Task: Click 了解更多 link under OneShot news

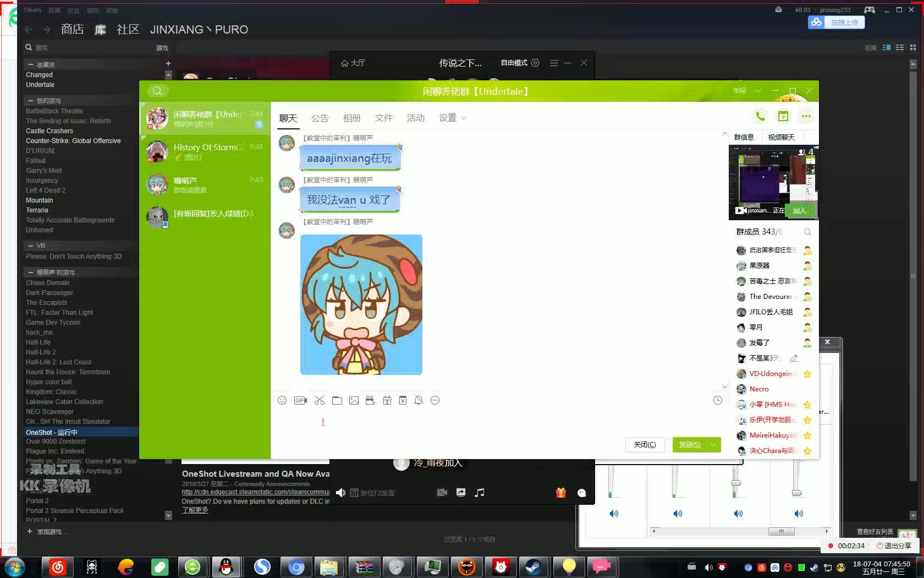Action: pyautogui.click(x=195, y=510)
